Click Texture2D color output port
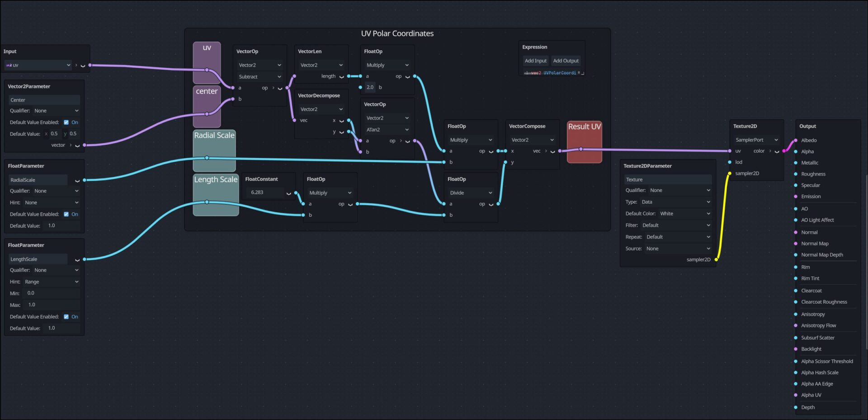868x420 pixels. [784, 151]
